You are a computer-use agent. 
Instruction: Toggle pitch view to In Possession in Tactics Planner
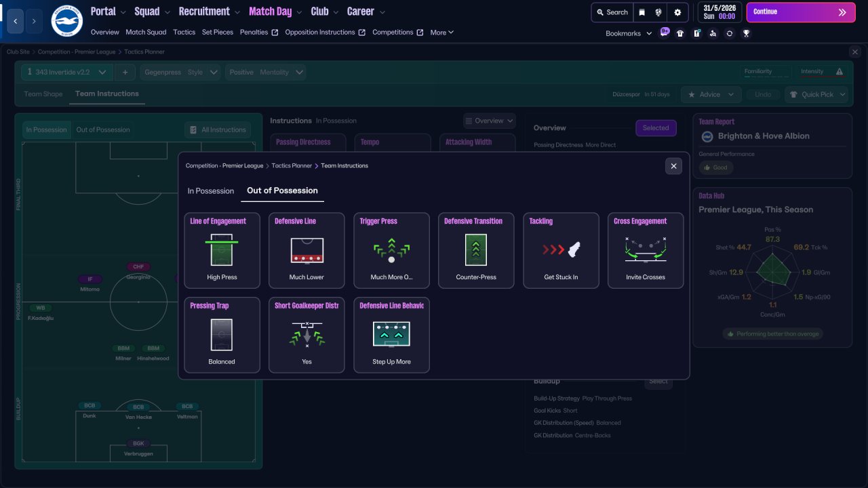[x=47, y=129]
